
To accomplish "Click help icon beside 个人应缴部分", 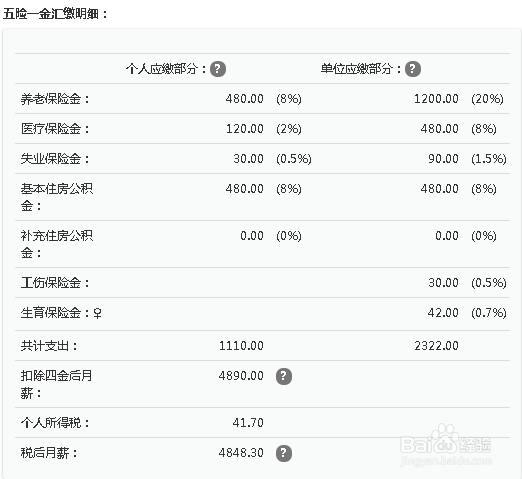I will tap(218, 69).
